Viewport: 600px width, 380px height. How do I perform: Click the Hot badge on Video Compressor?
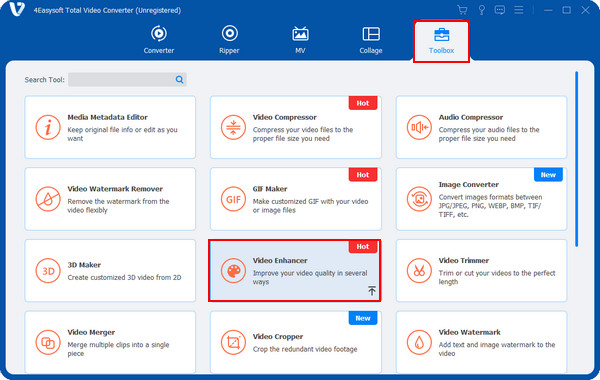coord(363,103)
